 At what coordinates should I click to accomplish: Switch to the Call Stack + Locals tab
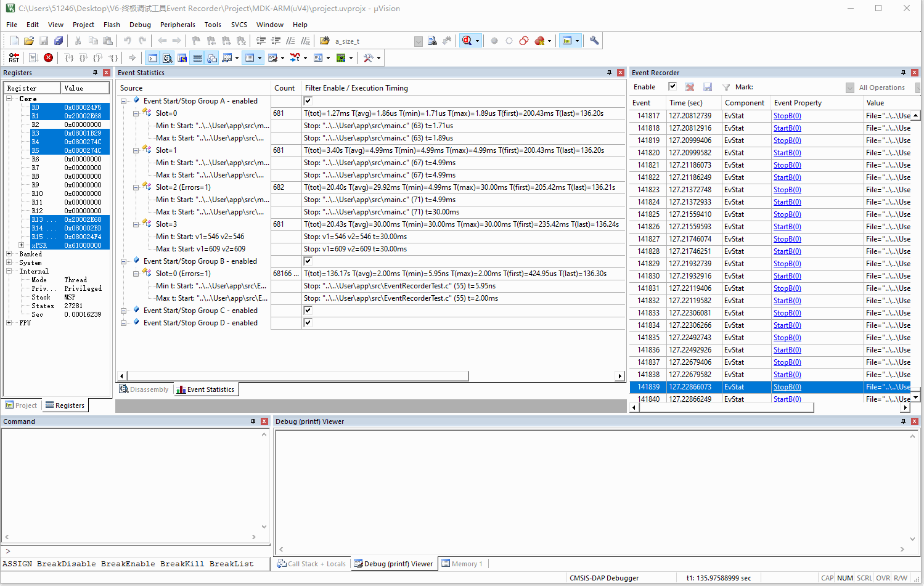[312, 564]
